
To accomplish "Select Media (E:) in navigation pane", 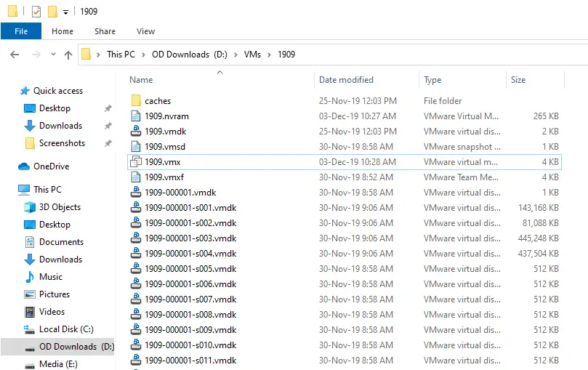I will pyautogui.click(x=58, y=364).
